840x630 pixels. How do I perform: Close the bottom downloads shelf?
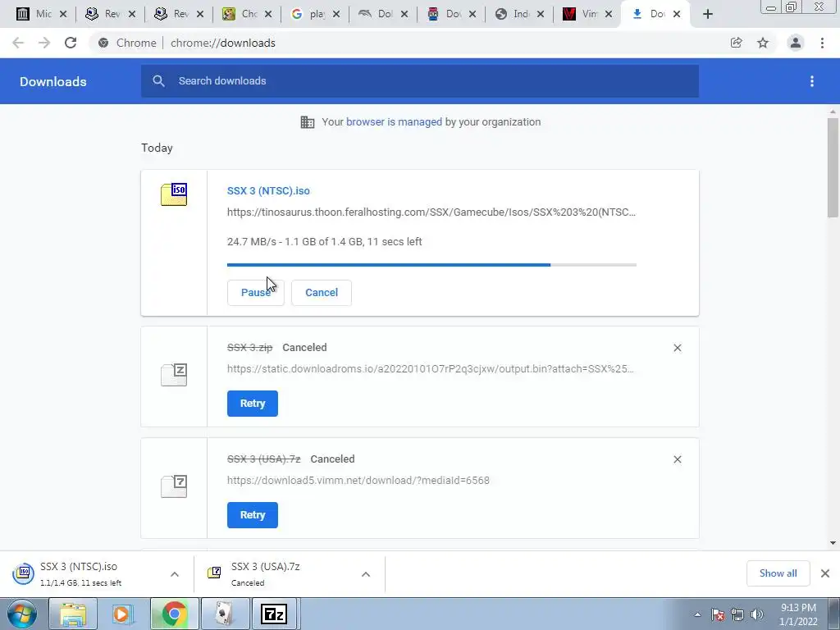pyautogui.click(x=825, y=573)
